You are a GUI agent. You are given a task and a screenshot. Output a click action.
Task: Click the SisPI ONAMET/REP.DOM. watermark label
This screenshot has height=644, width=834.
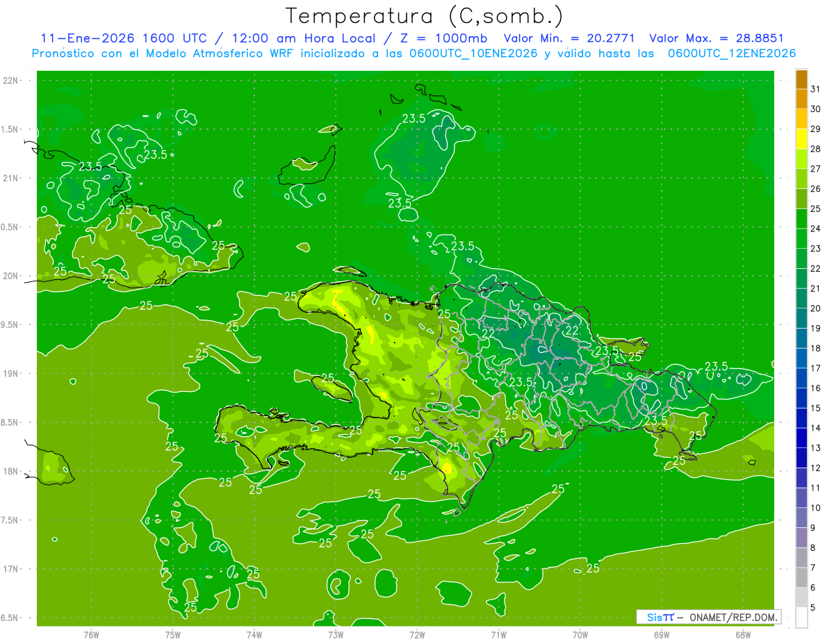point(708,617)
